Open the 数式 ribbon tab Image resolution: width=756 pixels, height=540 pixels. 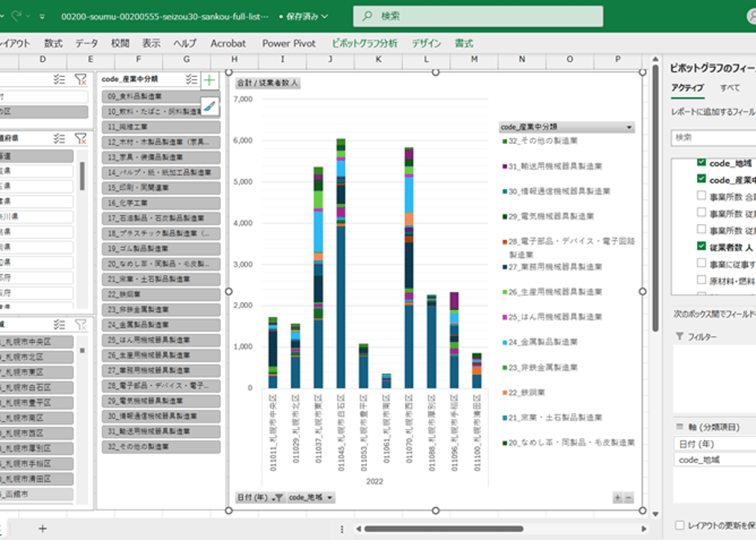(x=53, y=43)
